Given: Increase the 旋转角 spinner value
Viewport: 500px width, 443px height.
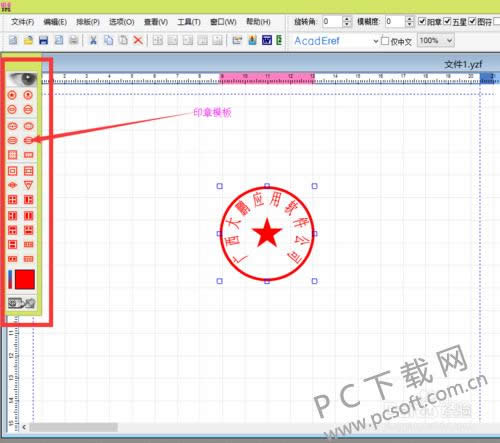Looking at the screenshot, I should (x=347, y=19).
